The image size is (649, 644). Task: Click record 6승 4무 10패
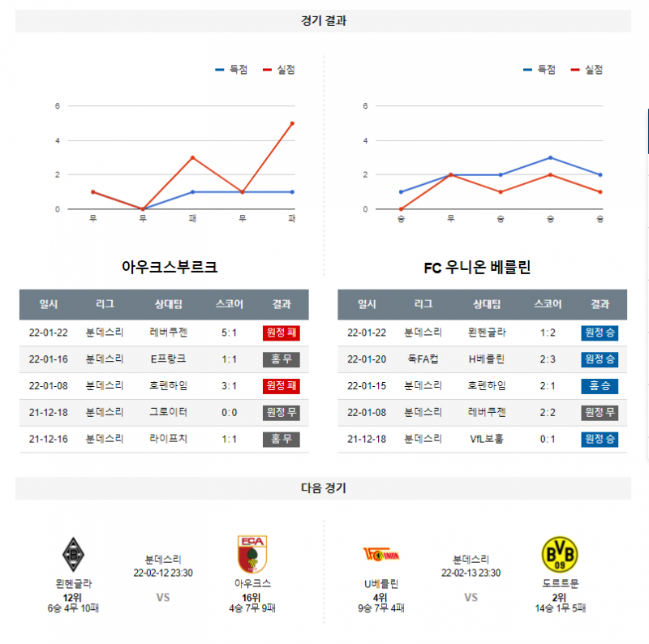[x=73, y=608]
